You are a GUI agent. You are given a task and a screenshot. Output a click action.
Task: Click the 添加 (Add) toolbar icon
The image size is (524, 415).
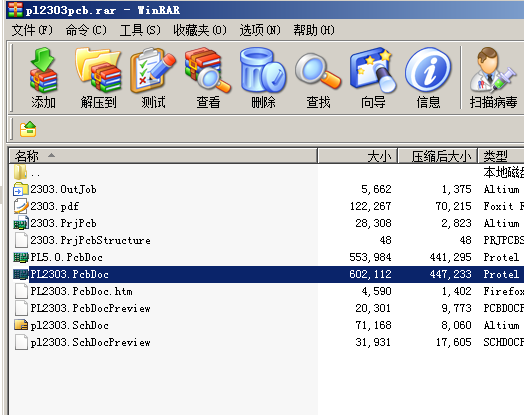[43, 71]
